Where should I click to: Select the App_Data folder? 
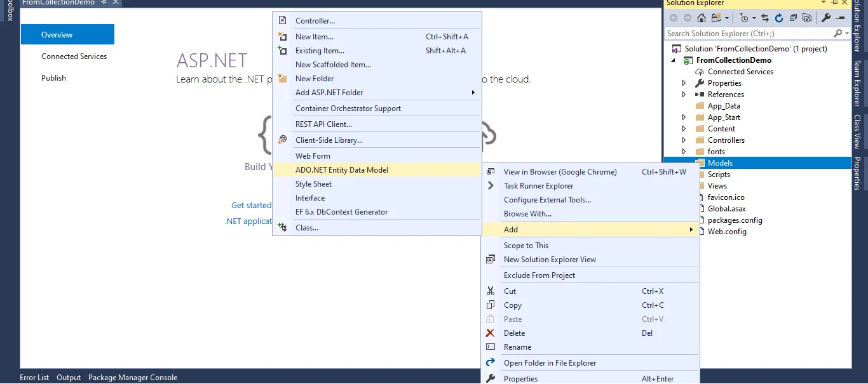(724, 106)
